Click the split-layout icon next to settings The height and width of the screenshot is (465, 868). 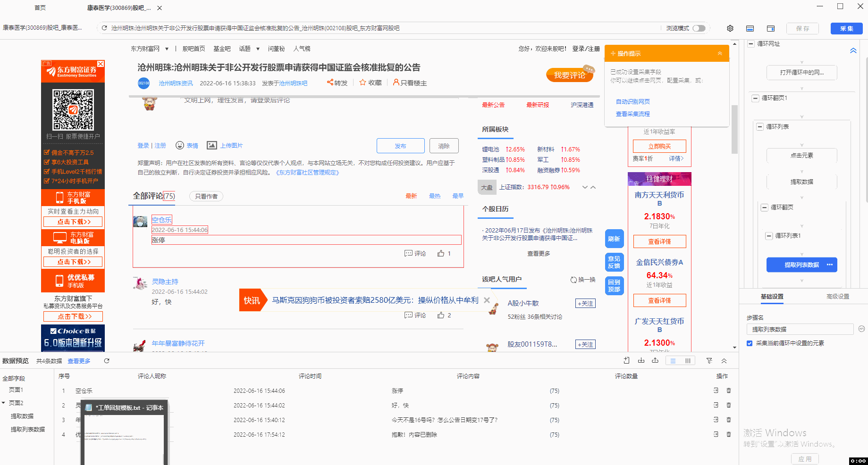click(x=750, y=28)
